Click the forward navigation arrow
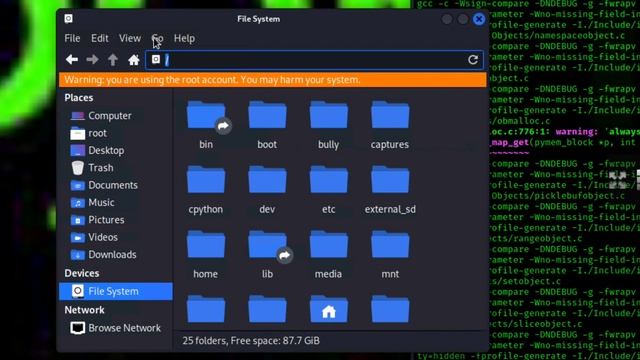Image resolution: width=640 pixels, height=360 pixels. click(92, 60)
